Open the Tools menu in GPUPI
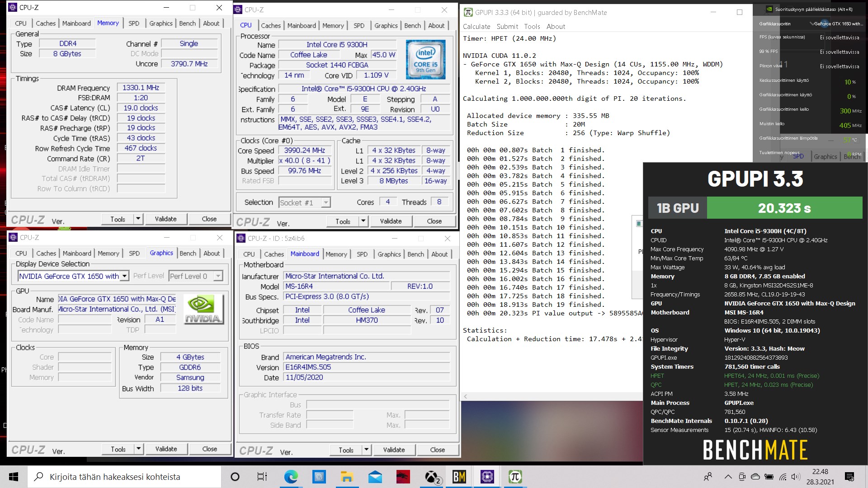Viewport: 868px width, 488px height. [x=532, y=27]
